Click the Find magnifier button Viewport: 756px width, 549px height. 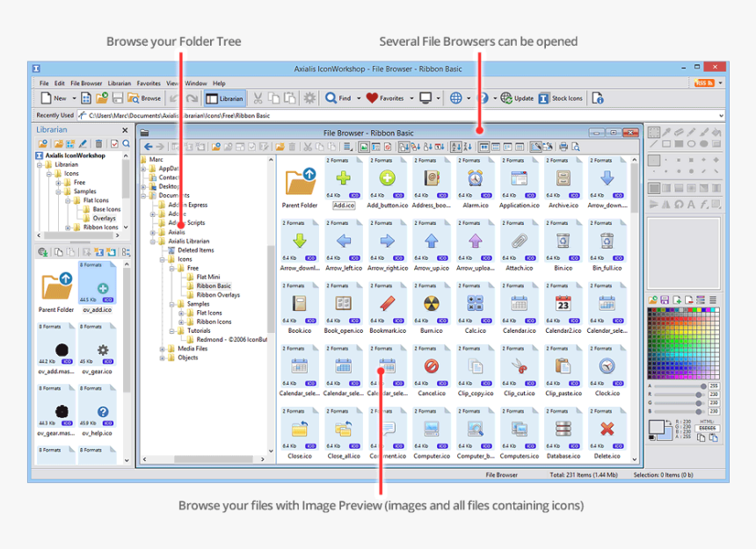tap(338, 98)
